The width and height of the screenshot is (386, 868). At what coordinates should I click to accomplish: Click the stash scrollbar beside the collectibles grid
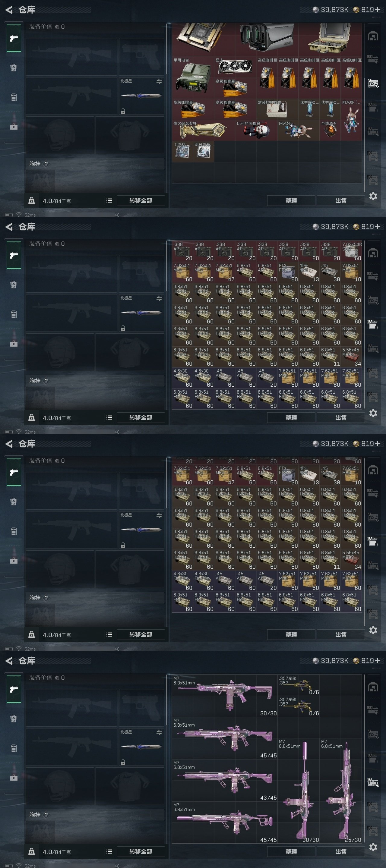point(364,108)
